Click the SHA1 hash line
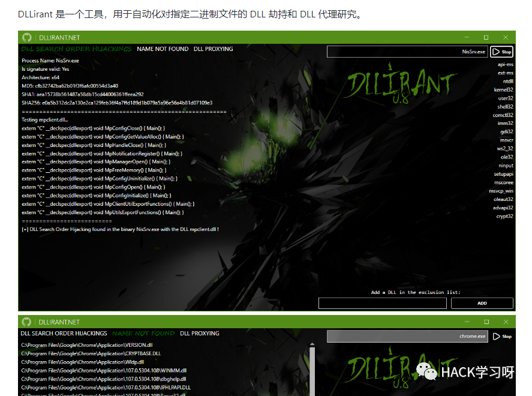 (83, 94)
